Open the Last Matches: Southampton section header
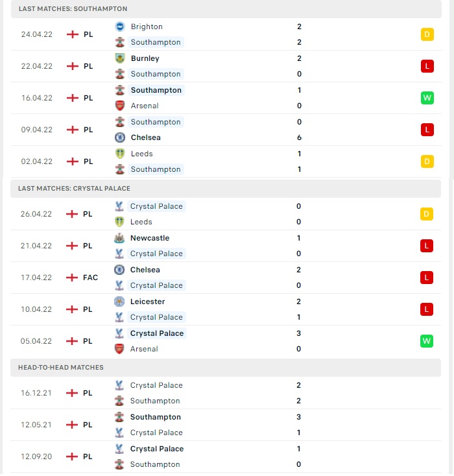Viewport: 454px width, 476px height. click(226, 9)
